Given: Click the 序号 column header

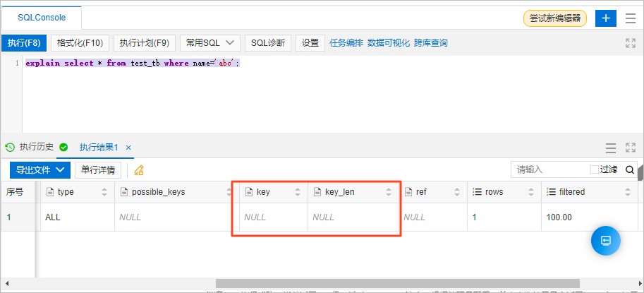Looking at the screenshot, I should (x=18, y=192).
